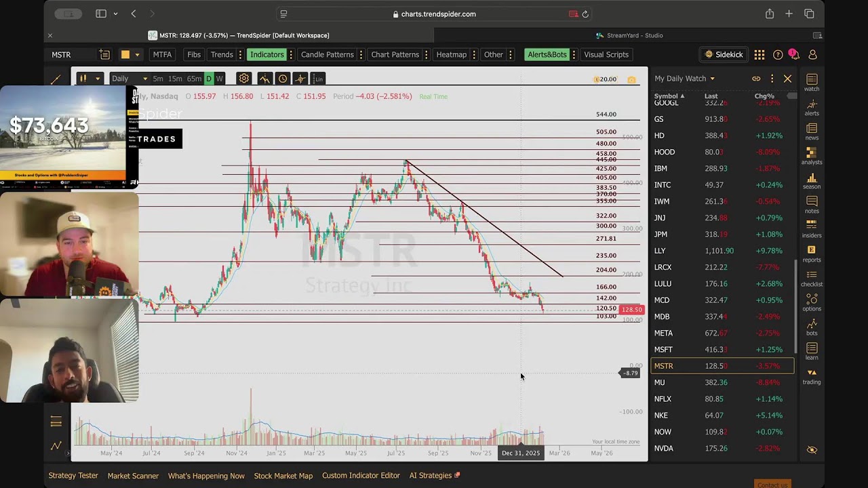This screenshot has height=488, width=868.
Task: Open the help question mark icon
Action: point(778,55)
